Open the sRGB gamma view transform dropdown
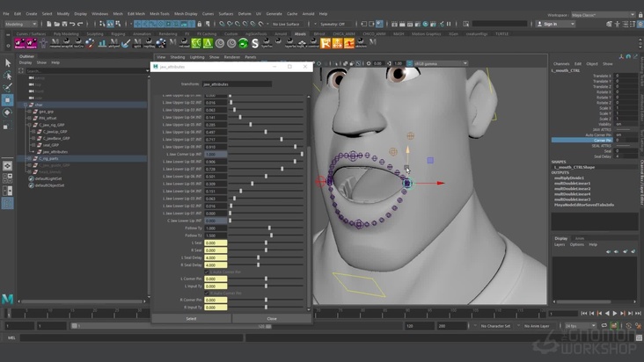 click(x=440, y=63)
